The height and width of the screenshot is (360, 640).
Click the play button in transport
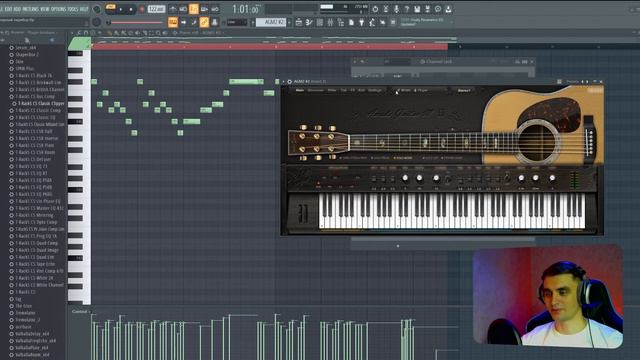click(121, 9)
